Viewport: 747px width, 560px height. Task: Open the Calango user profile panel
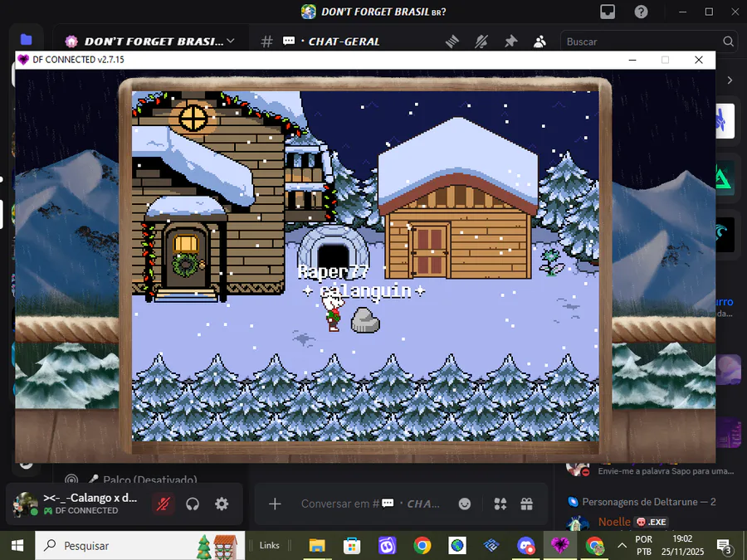(76, 504)
